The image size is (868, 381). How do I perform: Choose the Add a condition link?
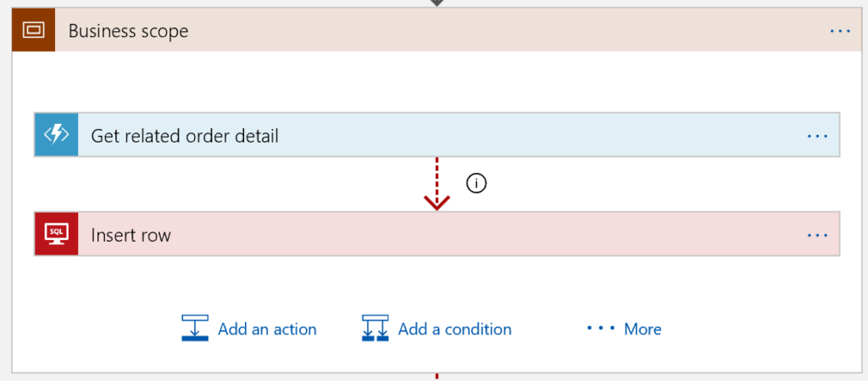coord(454,329)
